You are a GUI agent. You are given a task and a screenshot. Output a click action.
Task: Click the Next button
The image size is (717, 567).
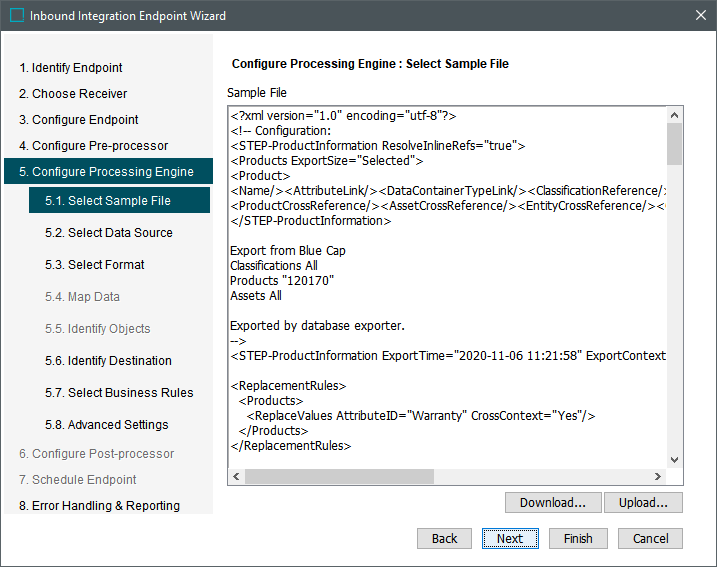(510, 538)
